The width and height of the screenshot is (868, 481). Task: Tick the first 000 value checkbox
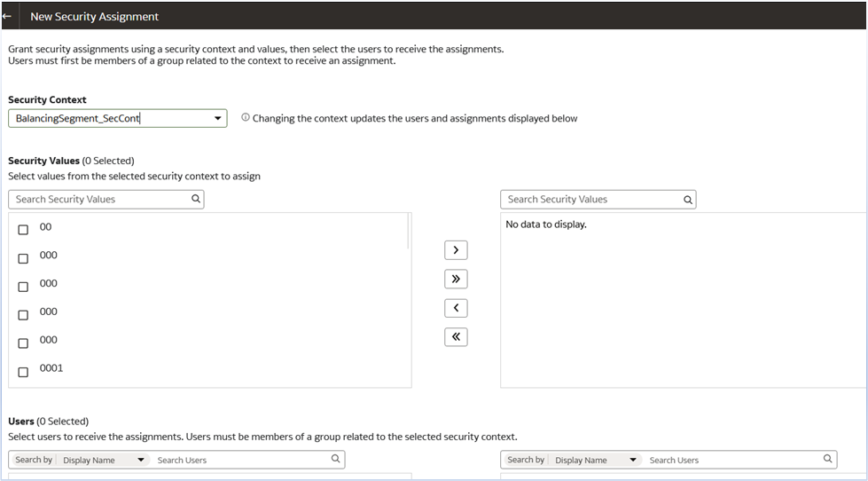point(23,258)
